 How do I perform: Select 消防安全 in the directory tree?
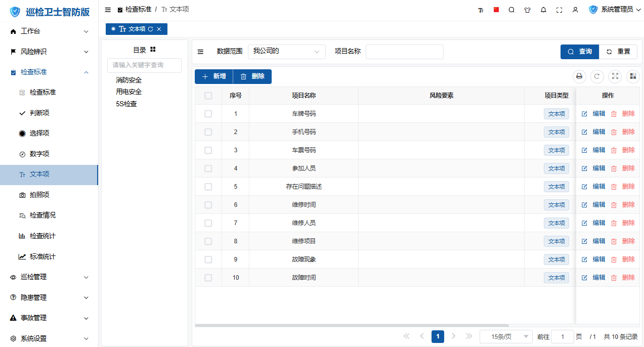(128, 80)
